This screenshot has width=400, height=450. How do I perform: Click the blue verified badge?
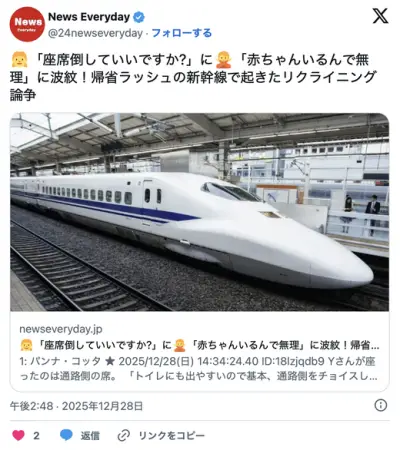pos(139,17)
